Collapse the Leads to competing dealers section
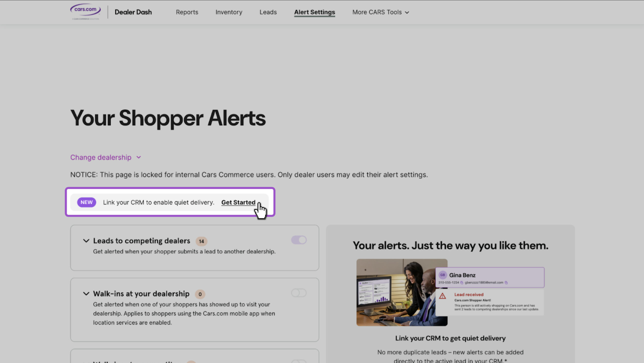The image size is (644, 363). click(x=86, y=241)
